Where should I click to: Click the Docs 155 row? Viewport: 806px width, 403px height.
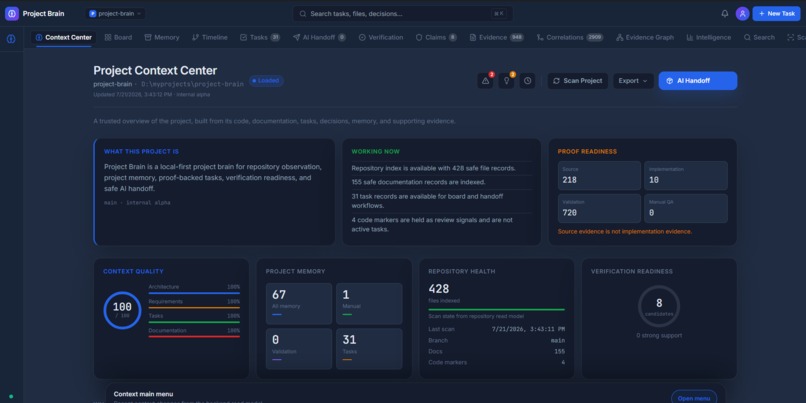[x=497, y=352]
